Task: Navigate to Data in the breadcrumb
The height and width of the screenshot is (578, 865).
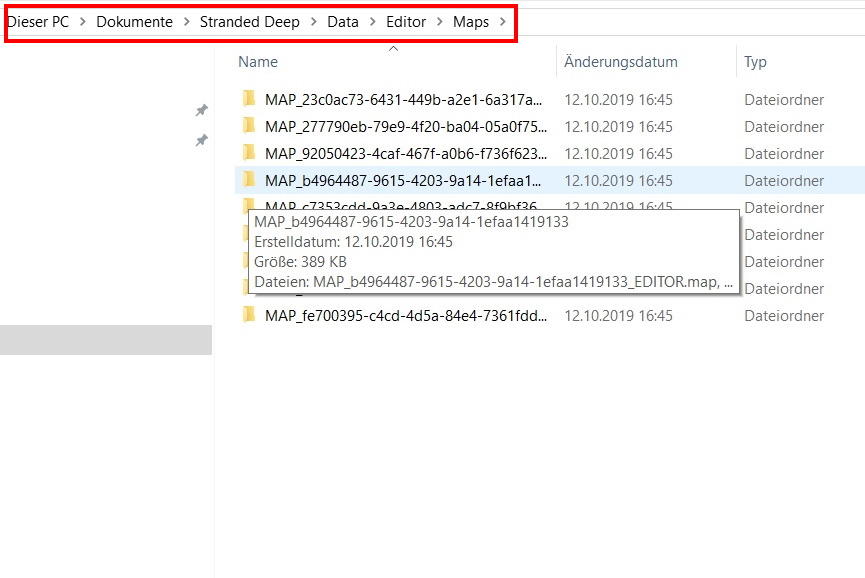Action: pos(343,22)
